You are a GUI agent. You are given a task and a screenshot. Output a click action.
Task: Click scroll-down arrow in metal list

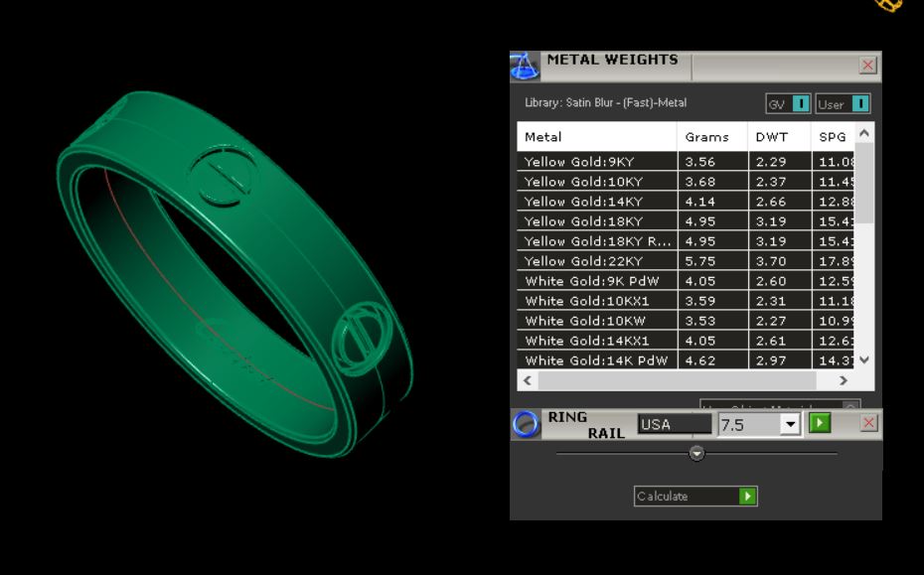864,359
